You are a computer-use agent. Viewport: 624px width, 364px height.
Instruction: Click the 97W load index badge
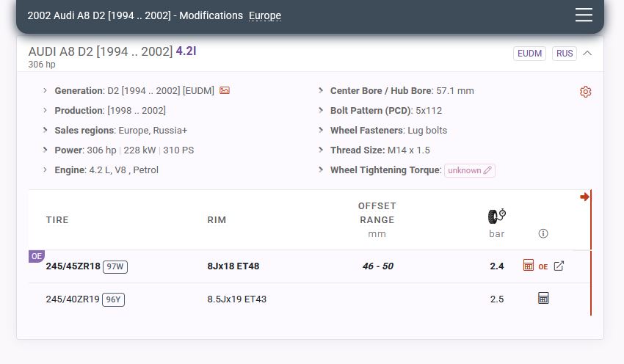tap(115, 266)
